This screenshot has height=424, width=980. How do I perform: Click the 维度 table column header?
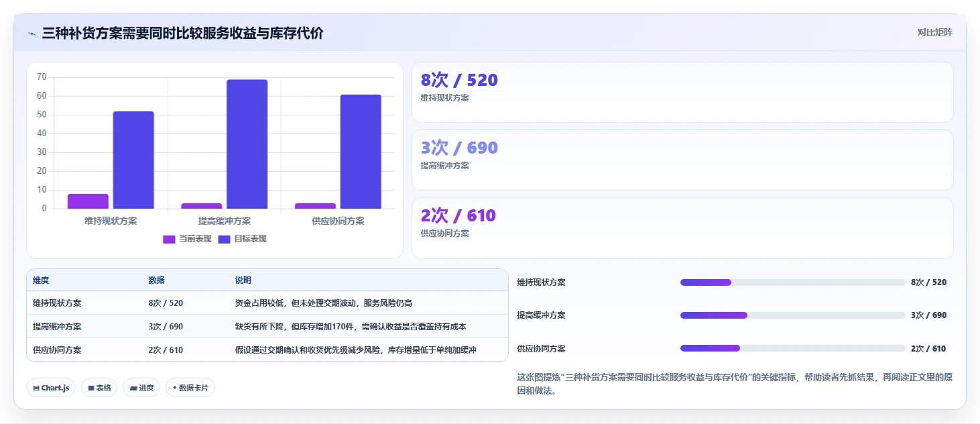point(41,280)
